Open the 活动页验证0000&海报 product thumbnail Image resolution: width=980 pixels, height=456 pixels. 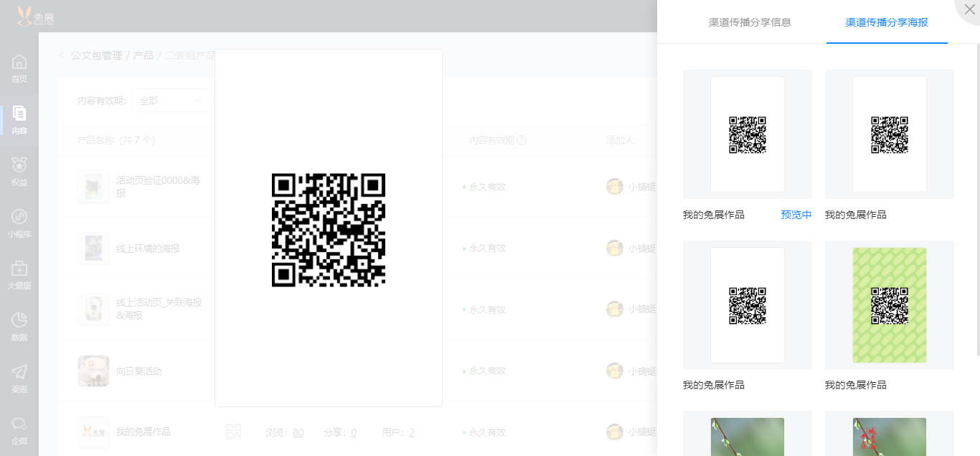93,187
